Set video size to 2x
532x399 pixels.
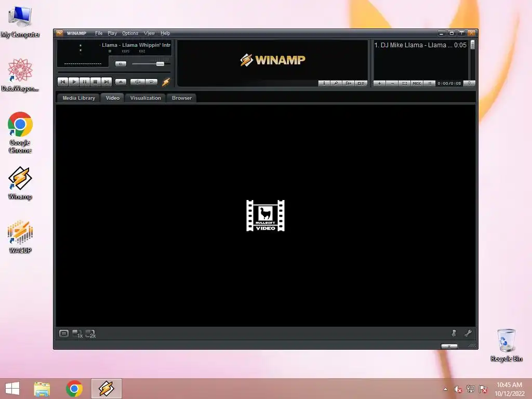click(90, 334)
